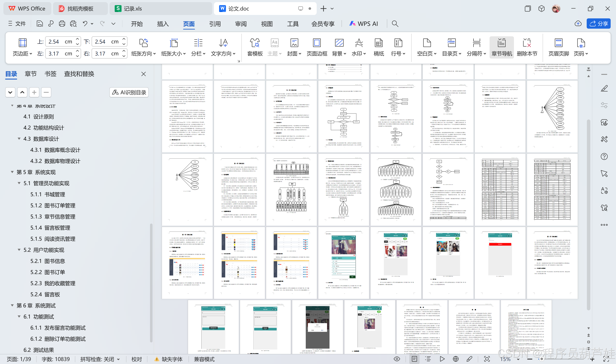Click page border (页面边框) icon

point(317,47)
